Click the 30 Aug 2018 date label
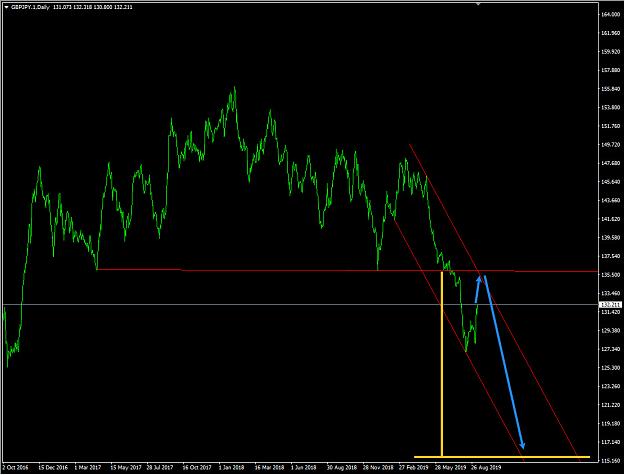 [x=342, y=467]
